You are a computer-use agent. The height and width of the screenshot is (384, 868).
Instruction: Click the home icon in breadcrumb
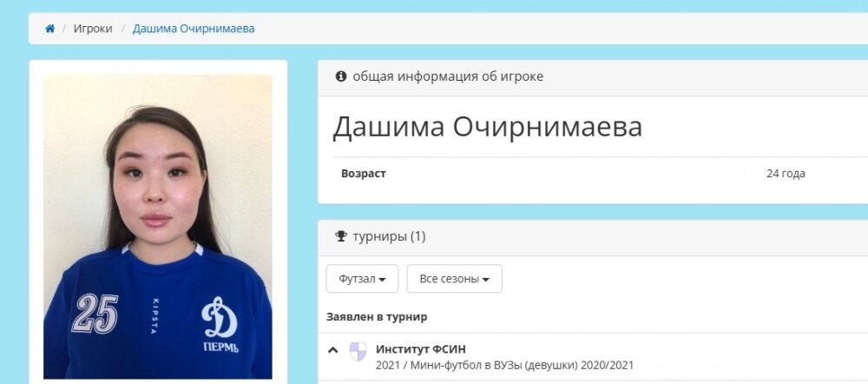pos(49,29)
